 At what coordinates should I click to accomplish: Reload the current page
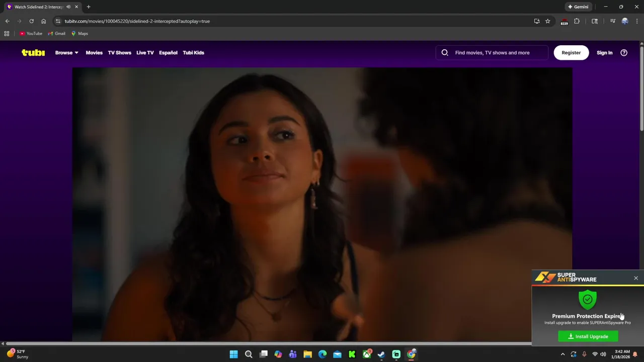[x=31, y=21]
